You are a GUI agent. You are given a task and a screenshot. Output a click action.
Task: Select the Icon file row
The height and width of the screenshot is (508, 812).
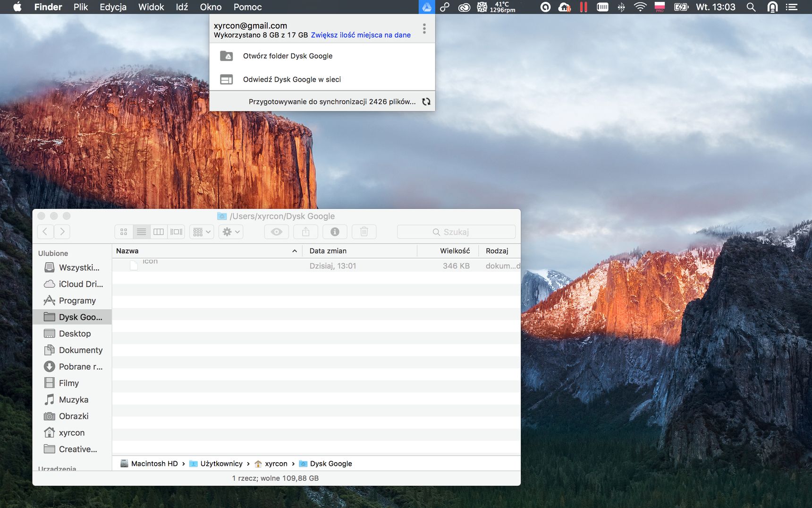[316, 266]
